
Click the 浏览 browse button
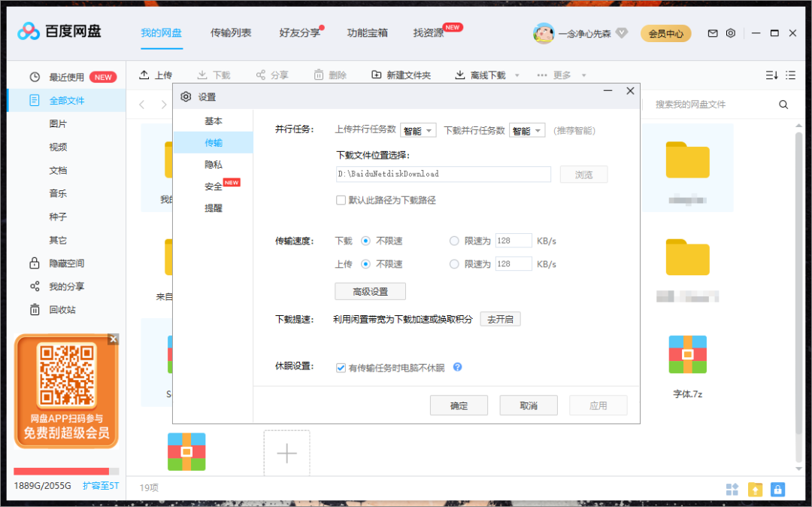point(583,174)
